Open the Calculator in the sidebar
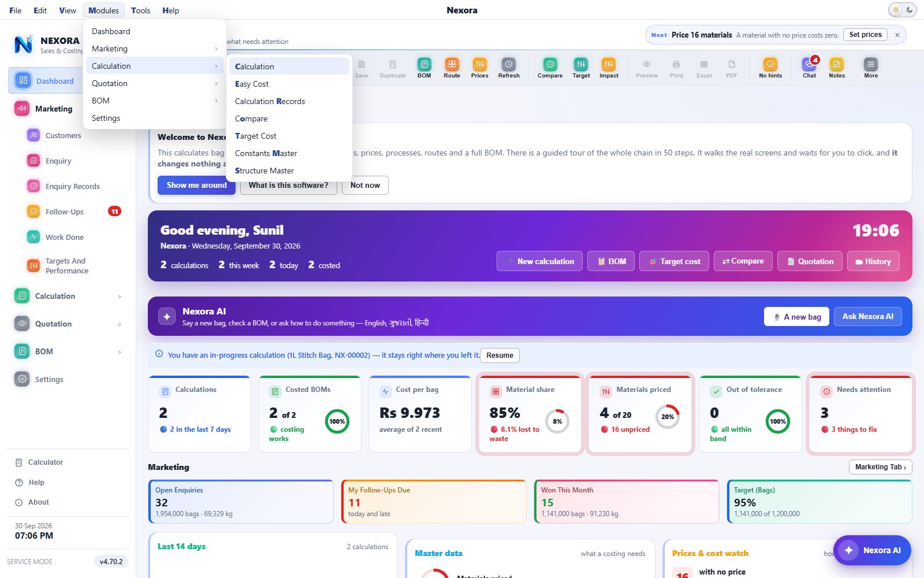The height and width of the screenshot is (578, 924). tap(46, 462)
